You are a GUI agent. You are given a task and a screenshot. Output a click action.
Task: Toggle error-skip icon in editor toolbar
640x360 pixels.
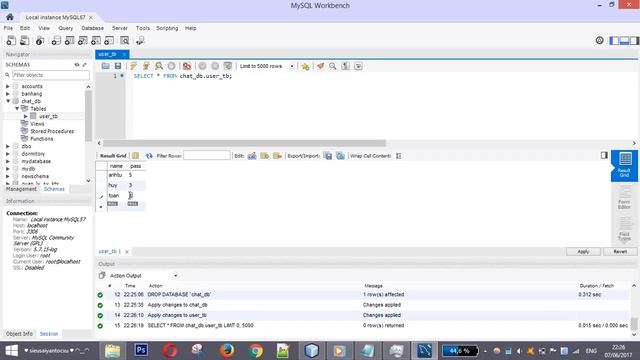(187, 66)
